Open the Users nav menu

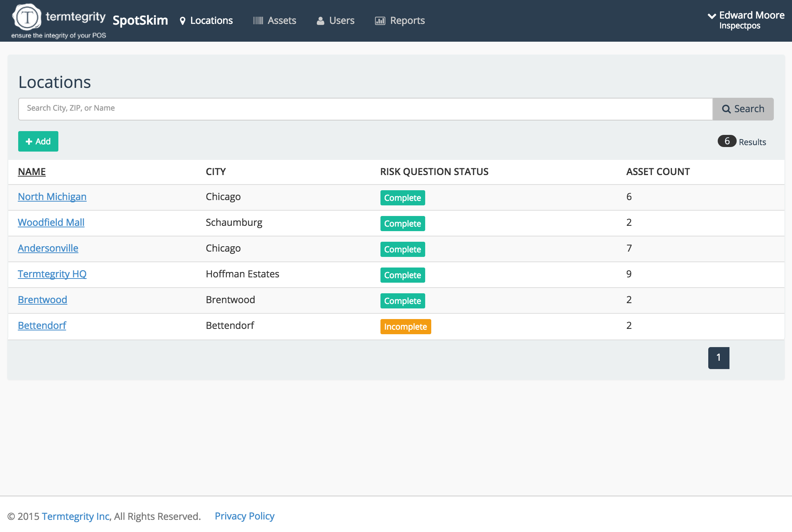[x=336, y=21]
